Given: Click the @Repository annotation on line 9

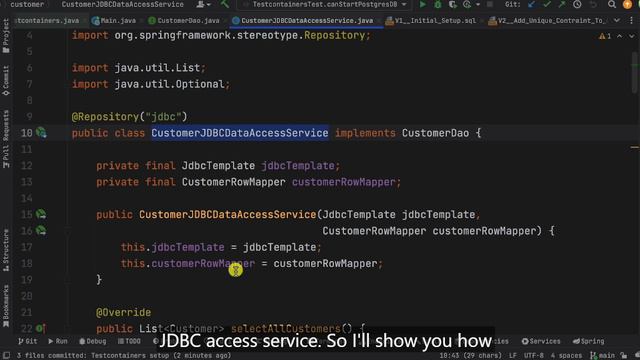Looking at the screenshot, I should [105, 117].
